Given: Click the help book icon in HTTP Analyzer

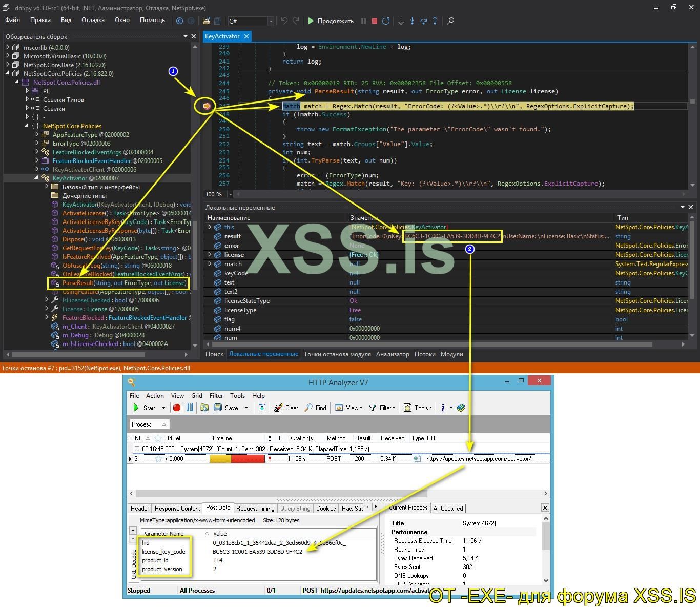Looking at the screenshot, I should pyautogui.click(x=461, y=408).
